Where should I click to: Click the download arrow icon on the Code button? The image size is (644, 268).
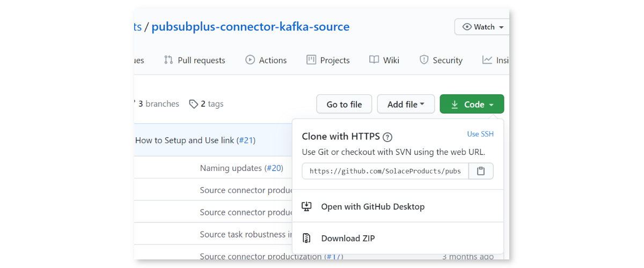coord(455,105)
